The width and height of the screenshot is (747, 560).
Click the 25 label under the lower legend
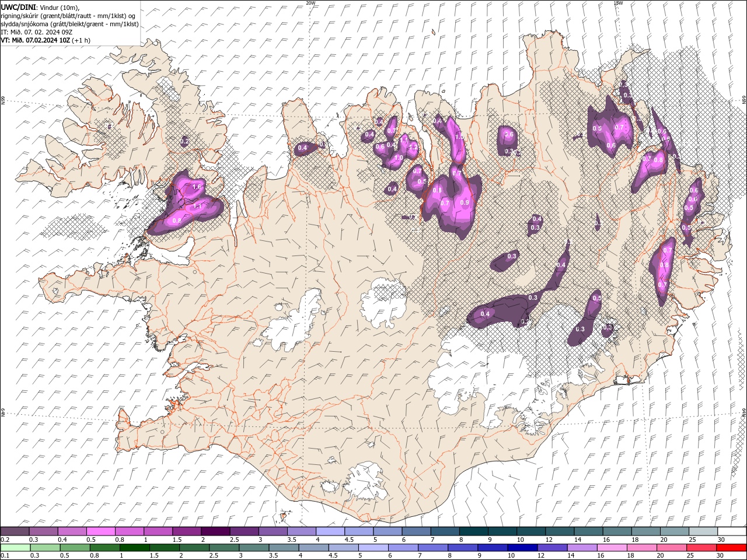tap(690, 555)
